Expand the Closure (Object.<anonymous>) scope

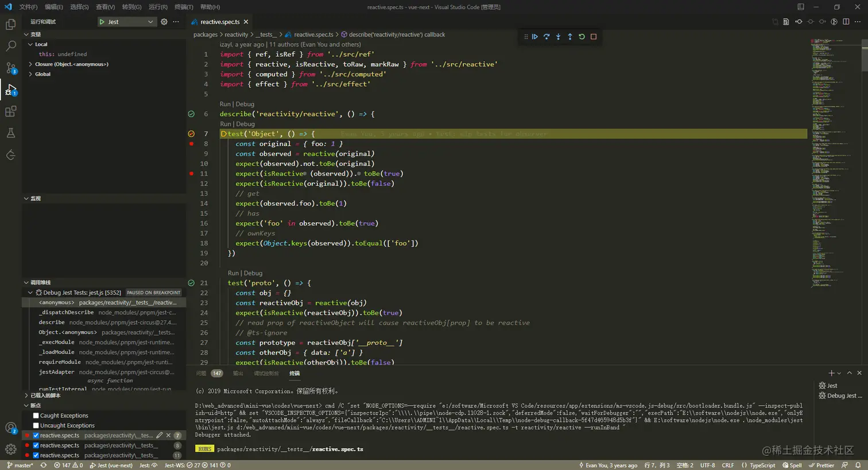(x=30, y=64)
